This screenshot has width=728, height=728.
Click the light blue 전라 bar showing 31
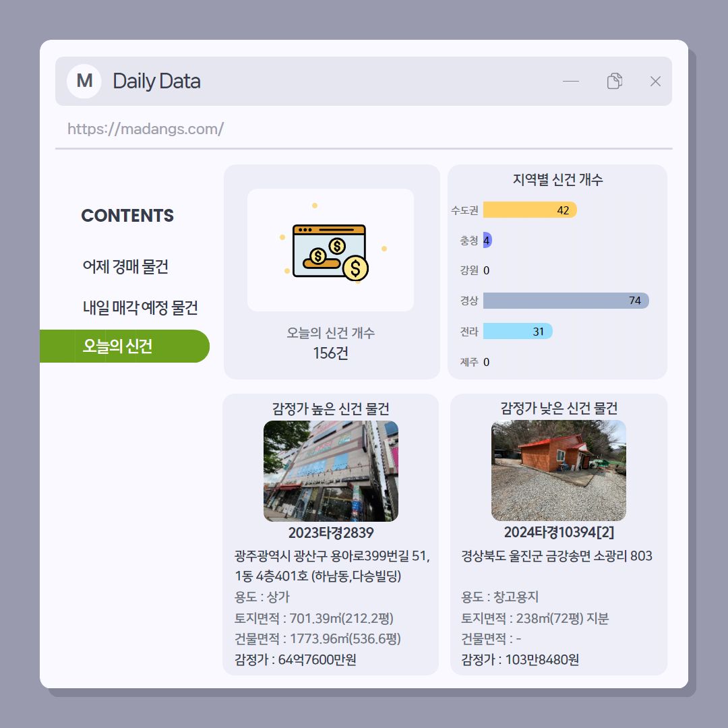pos(518,331)
